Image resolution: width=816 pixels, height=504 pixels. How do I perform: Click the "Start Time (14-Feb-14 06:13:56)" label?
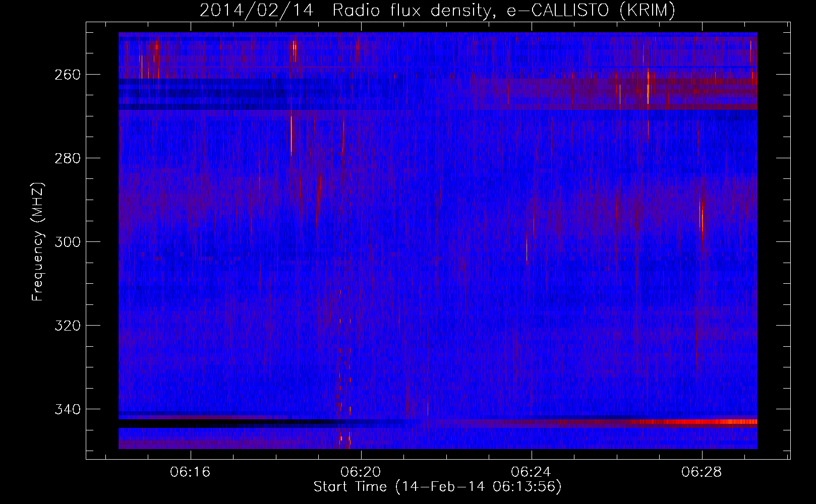click(x=437, y=487)
